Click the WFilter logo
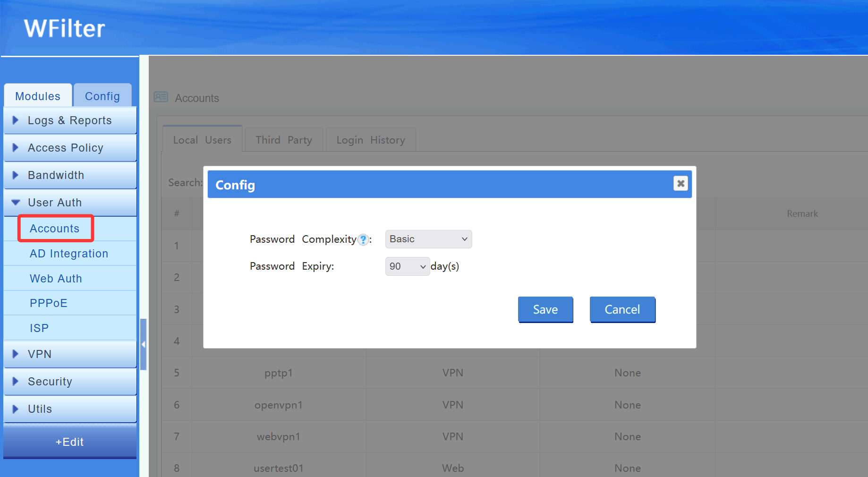Image resolution: width=868 pixels, height=477 pixels. point(65,28)
